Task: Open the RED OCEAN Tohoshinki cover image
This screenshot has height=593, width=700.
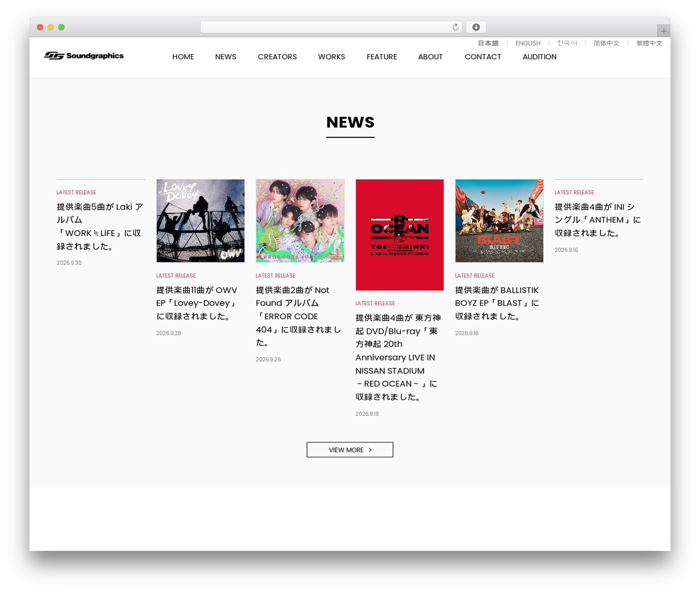Action: [x=399, y=235]
